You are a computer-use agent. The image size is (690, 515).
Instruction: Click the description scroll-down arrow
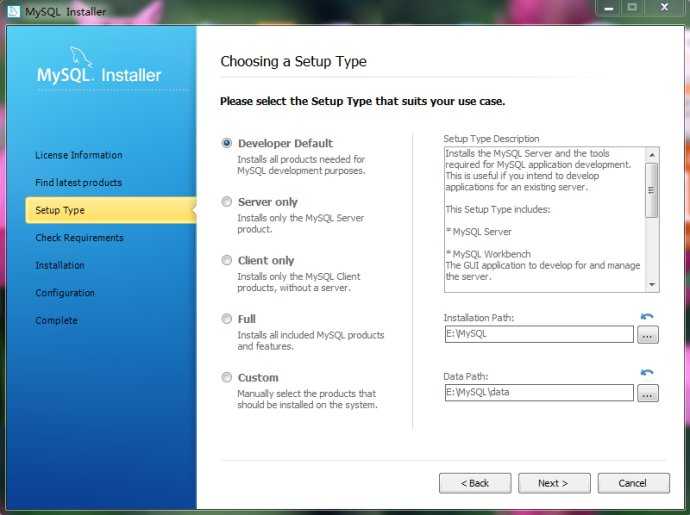pos(652,285)
